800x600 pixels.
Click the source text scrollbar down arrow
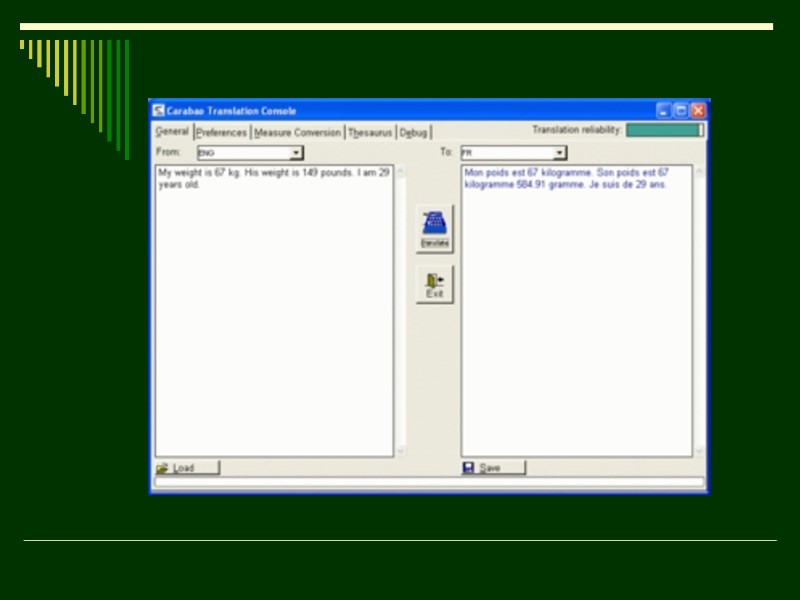click(401, 450)
